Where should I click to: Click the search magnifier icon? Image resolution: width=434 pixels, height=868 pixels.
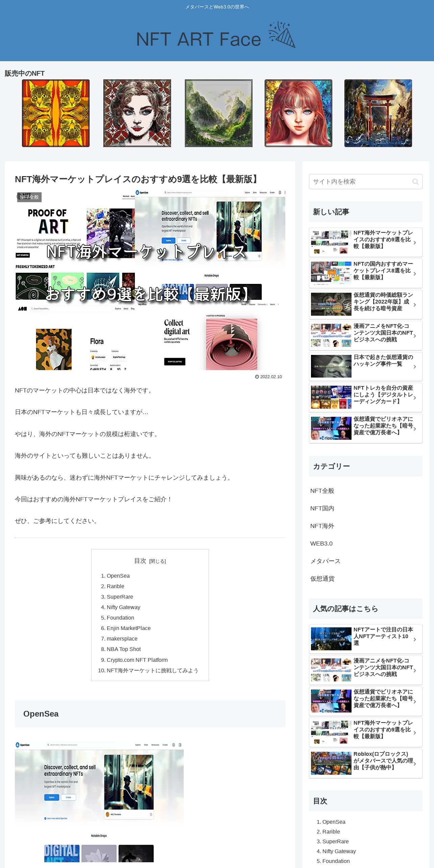[x=415, y=182]
